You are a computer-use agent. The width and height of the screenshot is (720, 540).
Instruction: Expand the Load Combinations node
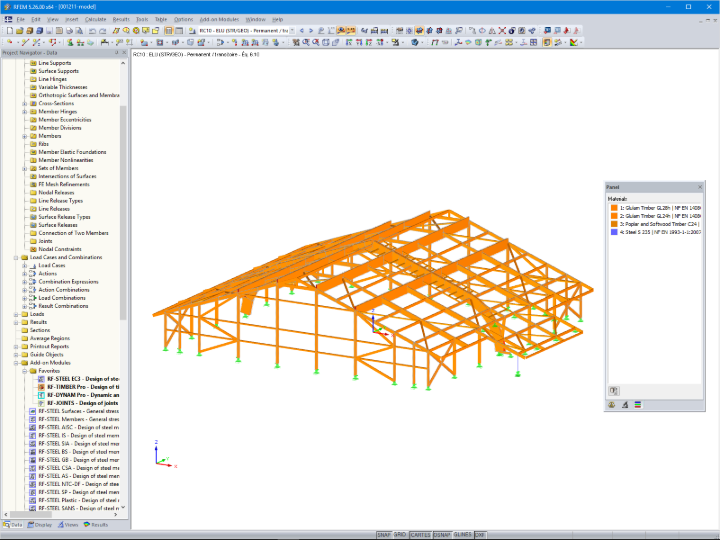25,298
